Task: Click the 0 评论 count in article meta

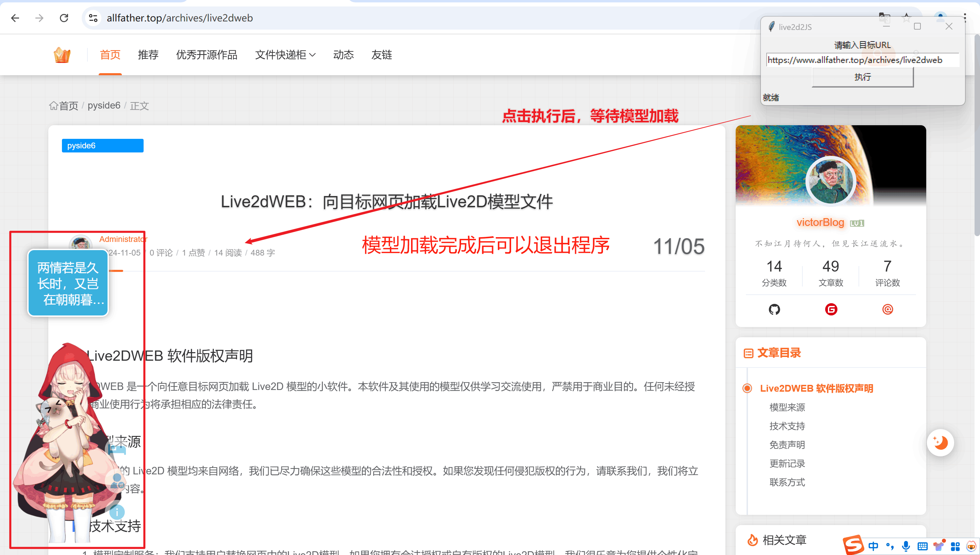Action: pyautogui.click(x=161, y=253)
